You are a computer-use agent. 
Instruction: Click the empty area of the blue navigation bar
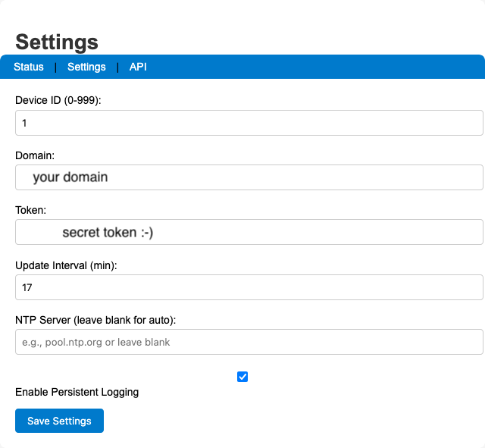318,67
